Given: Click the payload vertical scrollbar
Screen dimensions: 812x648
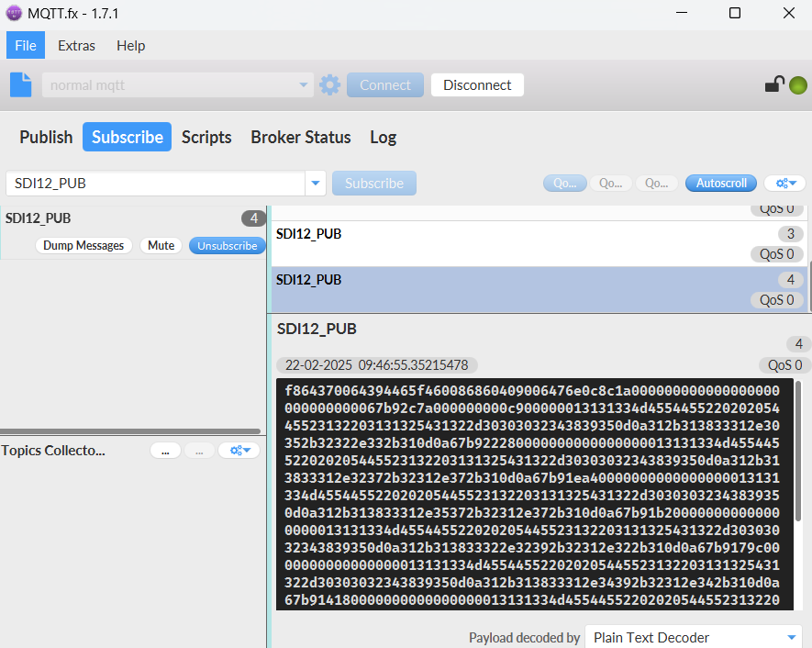Looking at the screenshot, I should 798,451.
